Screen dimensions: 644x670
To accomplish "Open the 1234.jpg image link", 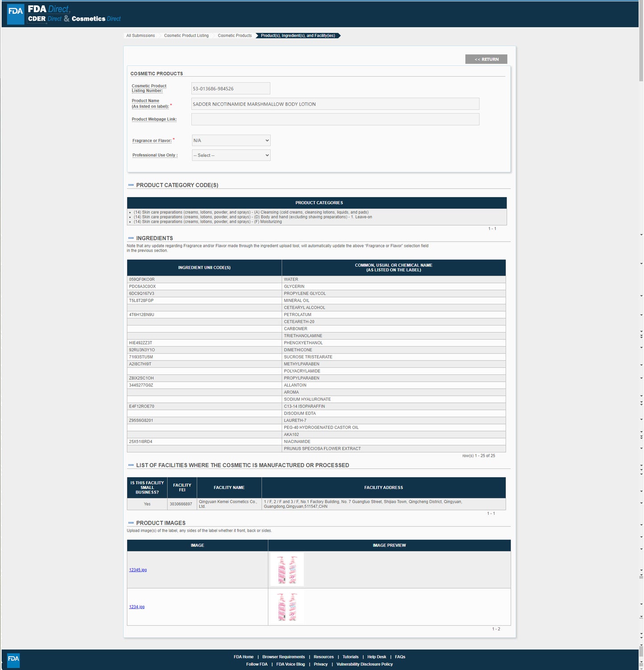I will pos(137,607).
